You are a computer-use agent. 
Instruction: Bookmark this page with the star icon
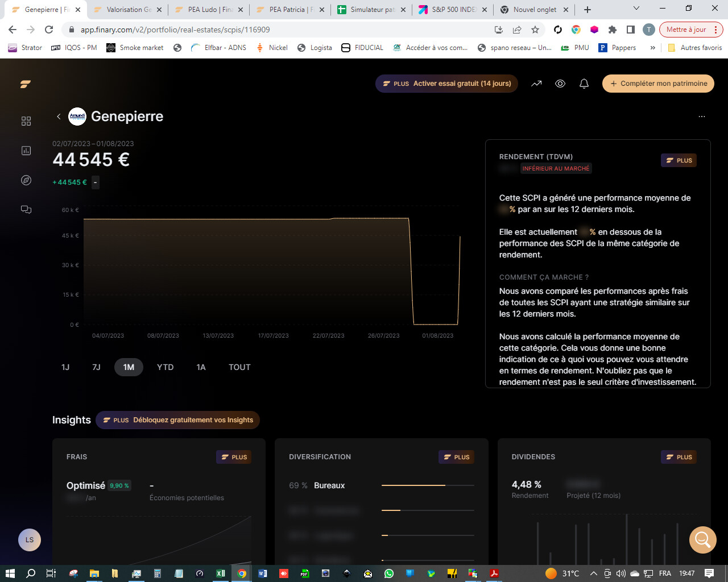pyautogui.click(x=535, y=30)
